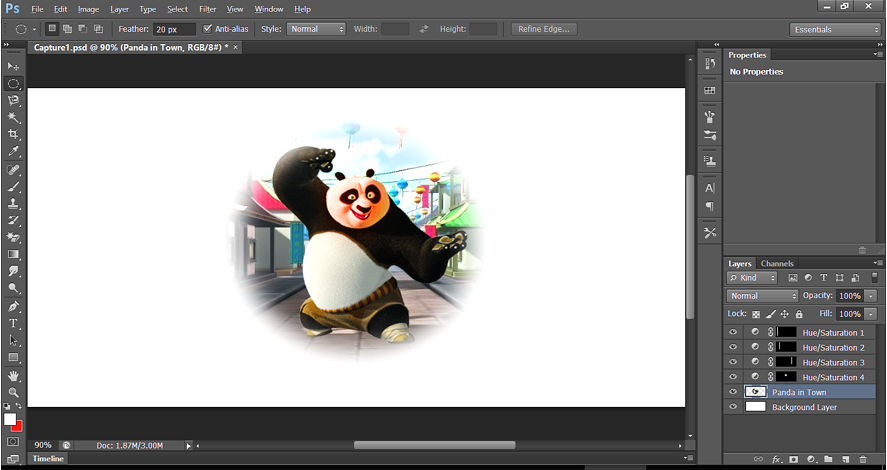Switch to the Channels tab
This screenshot has width=887, height=470.
pos(777,264)
